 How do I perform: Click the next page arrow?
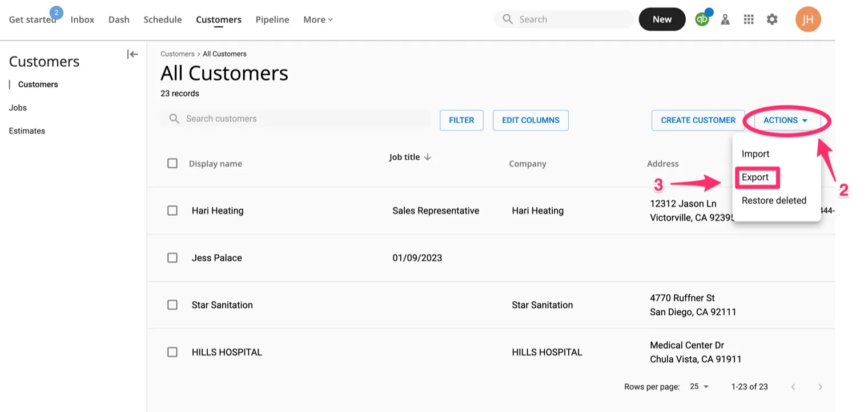point(820,387)
